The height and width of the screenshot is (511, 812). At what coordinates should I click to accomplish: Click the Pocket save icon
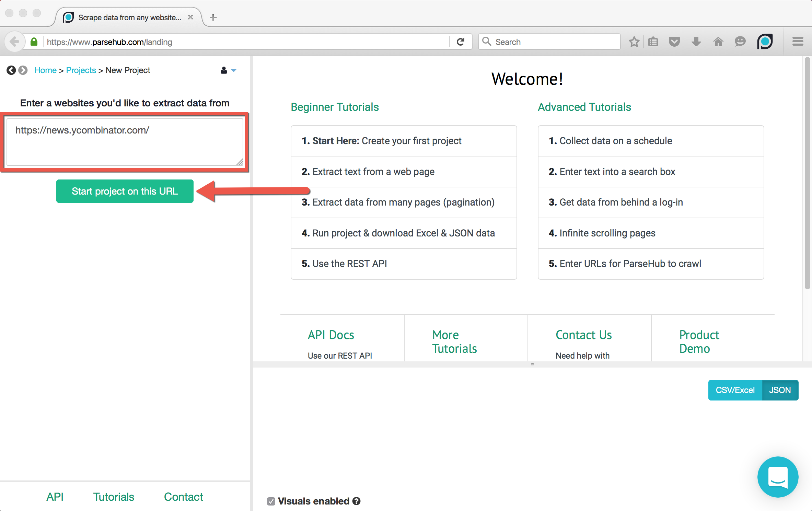[x=674, y=42]
